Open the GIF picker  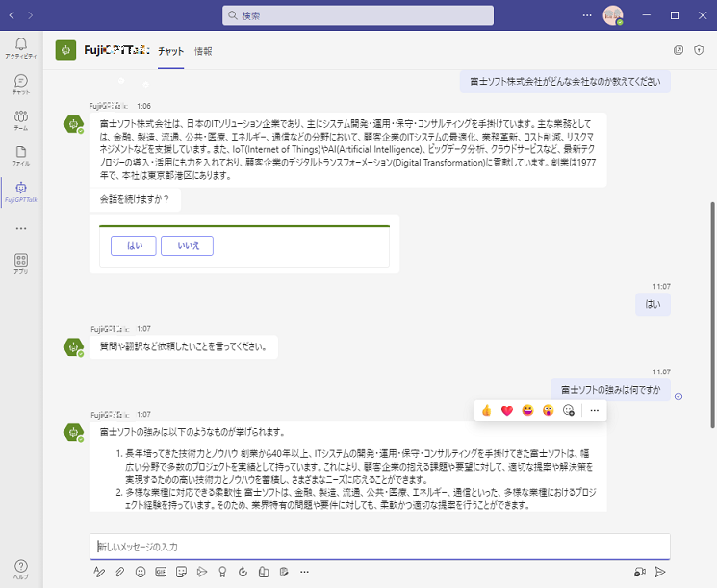(x=161, y=572)
